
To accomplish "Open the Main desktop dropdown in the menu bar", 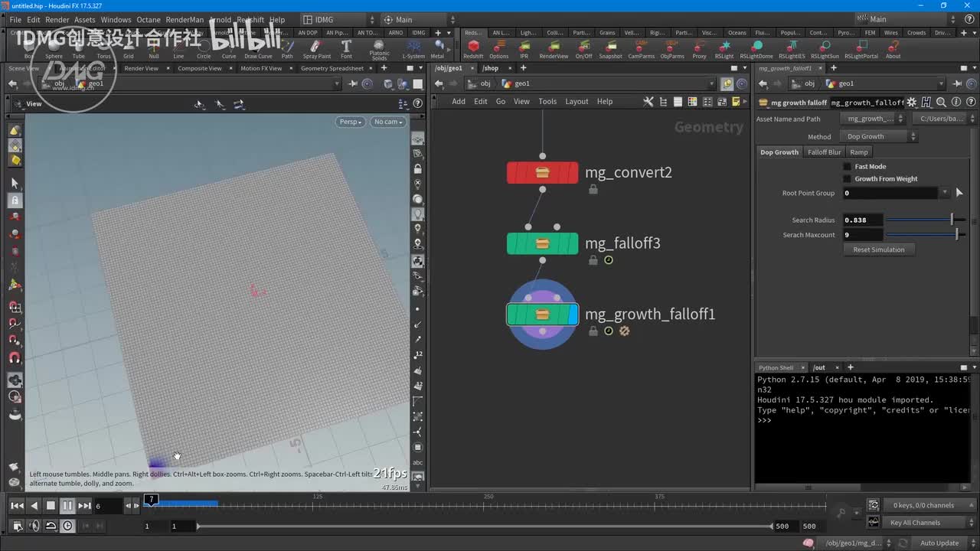I will 419,19.
